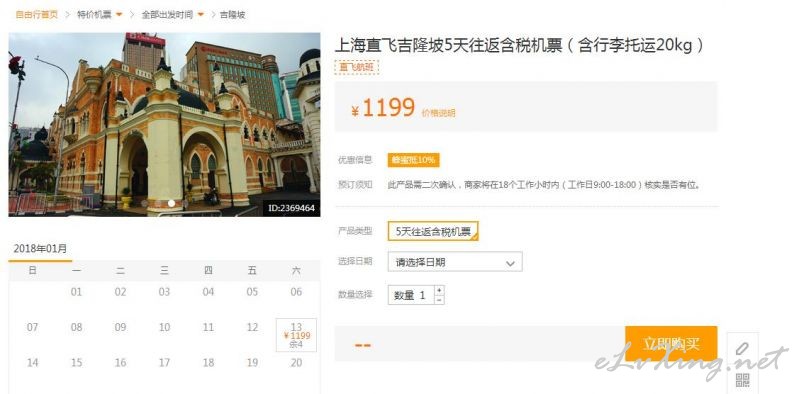Image resolution: width=799 pixels, height=394 pixels.
Task: Click the ¥1199 main price text
Action: (x=383, y=108)
